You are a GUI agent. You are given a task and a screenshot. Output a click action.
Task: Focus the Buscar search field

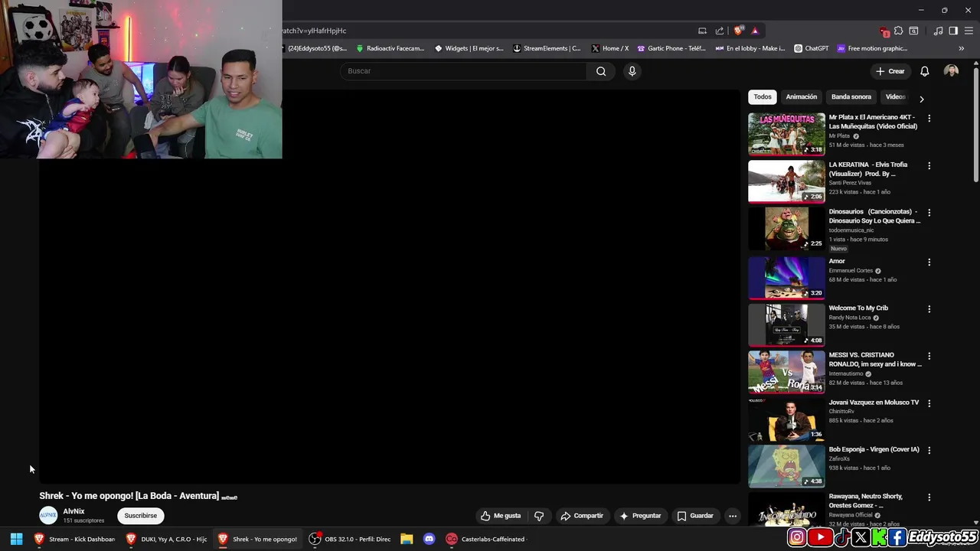463,71
